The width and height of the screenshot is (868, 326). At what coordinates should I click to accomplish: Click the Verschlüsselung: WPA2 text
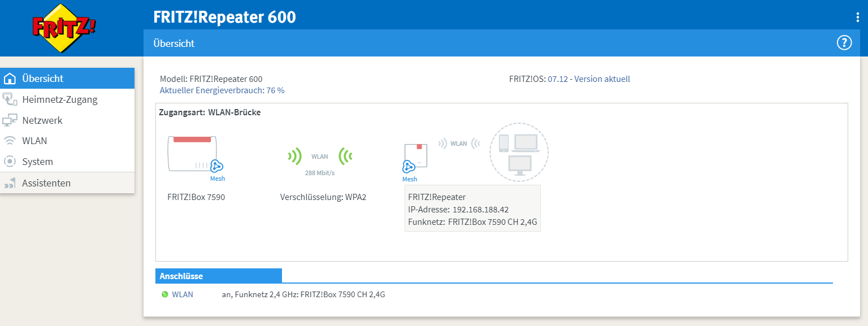[323, 197]
